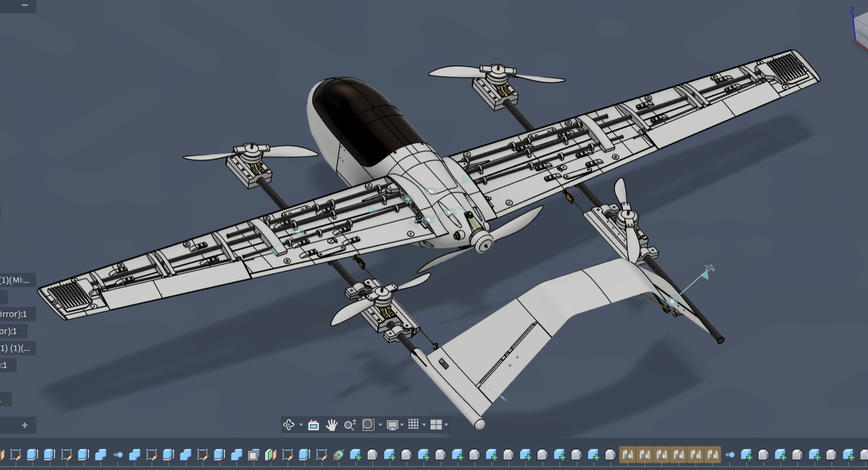This screenshot has height=470, width=868.
Task: Select the green and orange split feature
Action: [270, 455]
